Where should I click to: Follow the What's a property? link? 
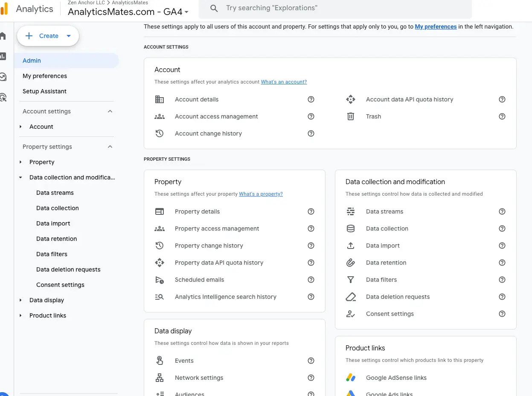pos(261,194)
